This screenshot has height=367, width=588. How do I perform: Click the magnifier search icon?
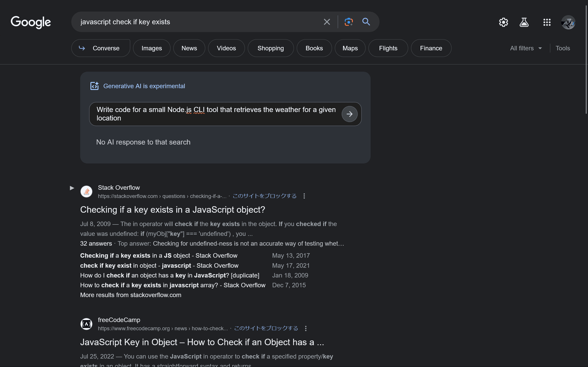click(x=366, y=22)
